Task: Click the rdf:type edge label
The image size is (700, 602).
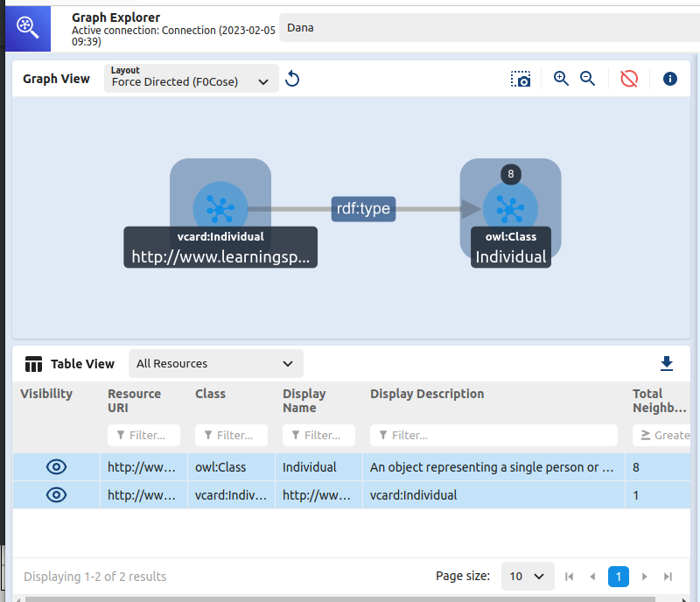Action: pos(363,208)
